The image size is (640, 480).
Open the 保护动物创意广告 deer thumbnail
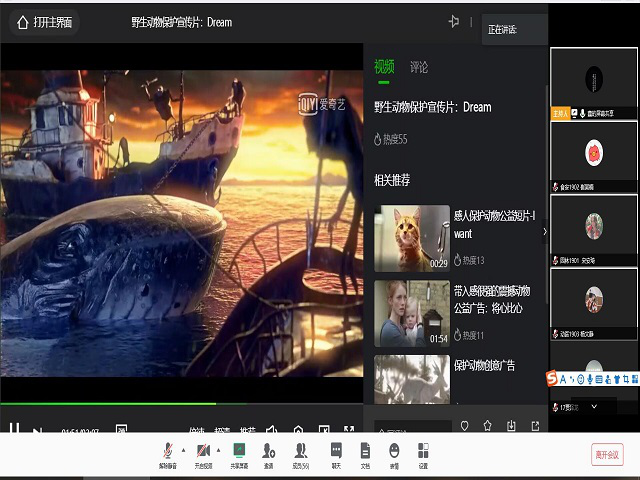[412, 379]
